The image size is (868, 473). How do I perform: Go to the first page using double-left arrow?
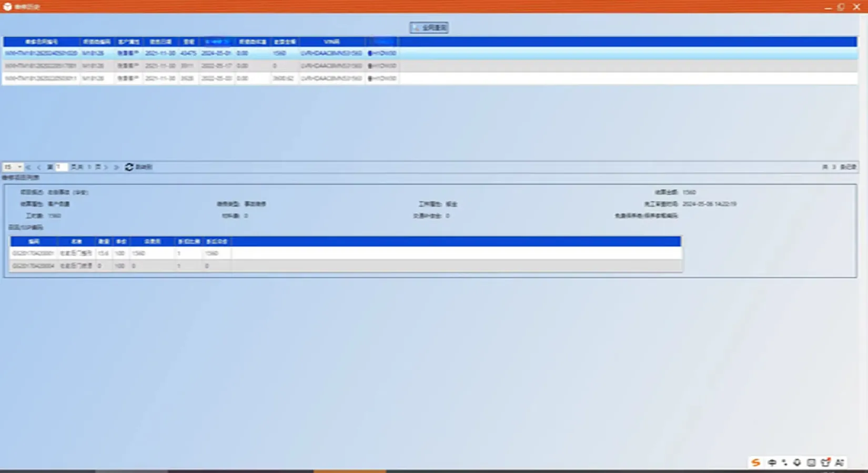[28, 167]
